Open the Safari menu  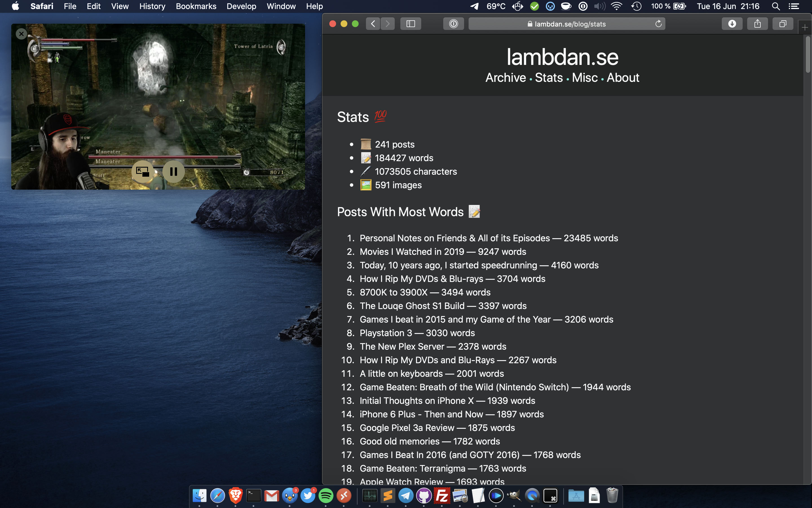click(x=42, y=6)
